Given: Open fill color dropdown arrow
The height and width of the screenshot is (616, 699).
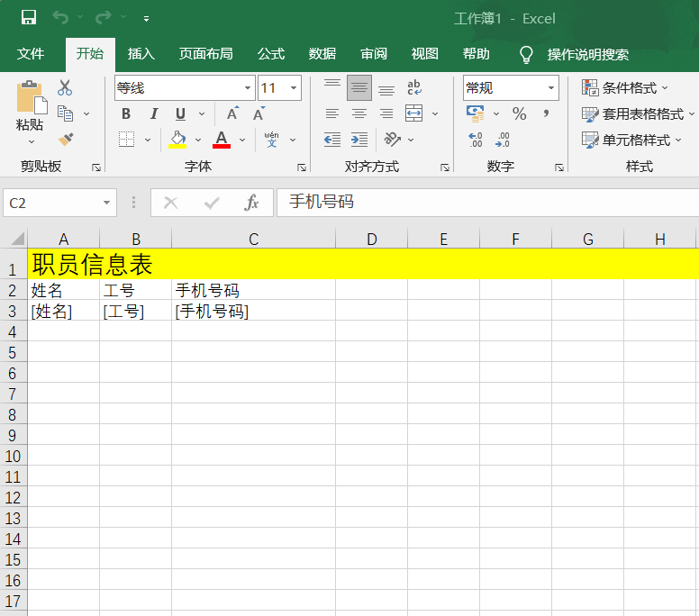Looking at the screenshot, I should click(x=198, y=140).
